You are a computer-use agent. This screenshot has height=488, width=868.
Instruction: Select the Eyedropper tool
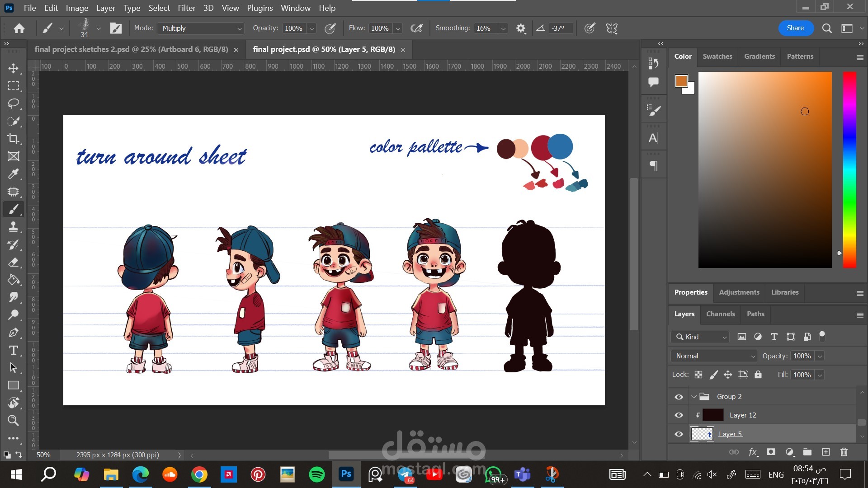(14, 174)
